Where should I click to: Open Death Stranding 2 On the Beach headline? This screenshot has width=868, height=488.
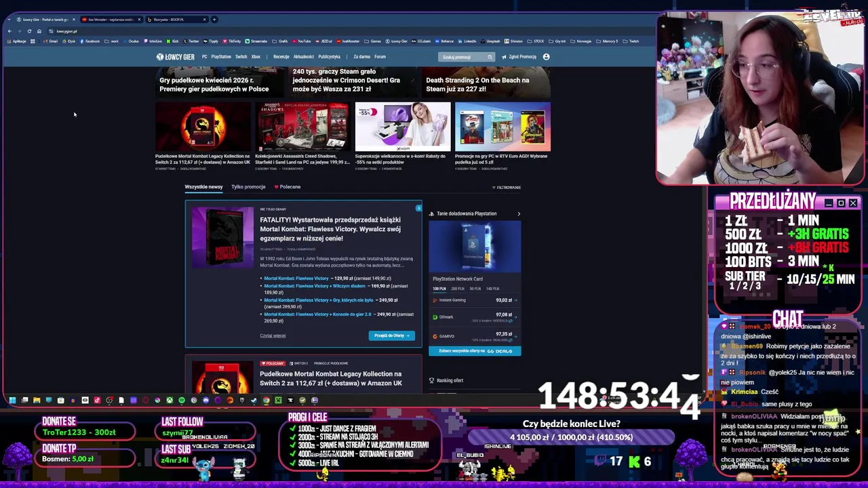(x=477, y=84)
